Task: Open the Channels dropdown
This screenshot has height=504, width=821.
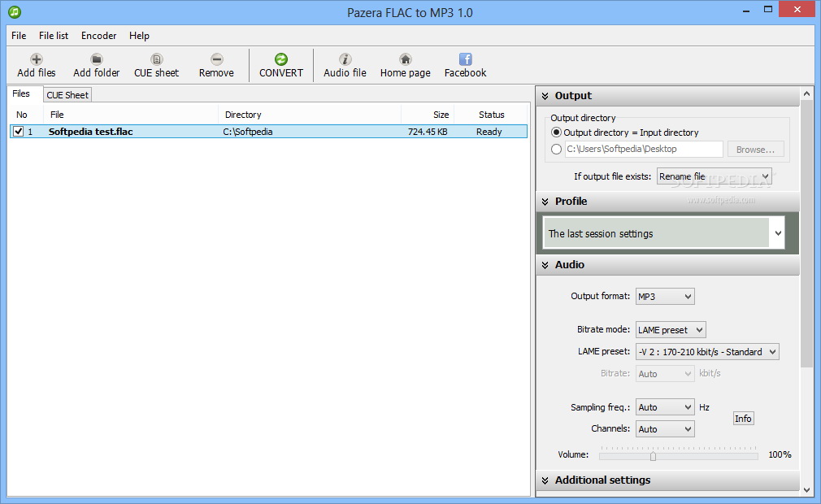Action: 665,429
